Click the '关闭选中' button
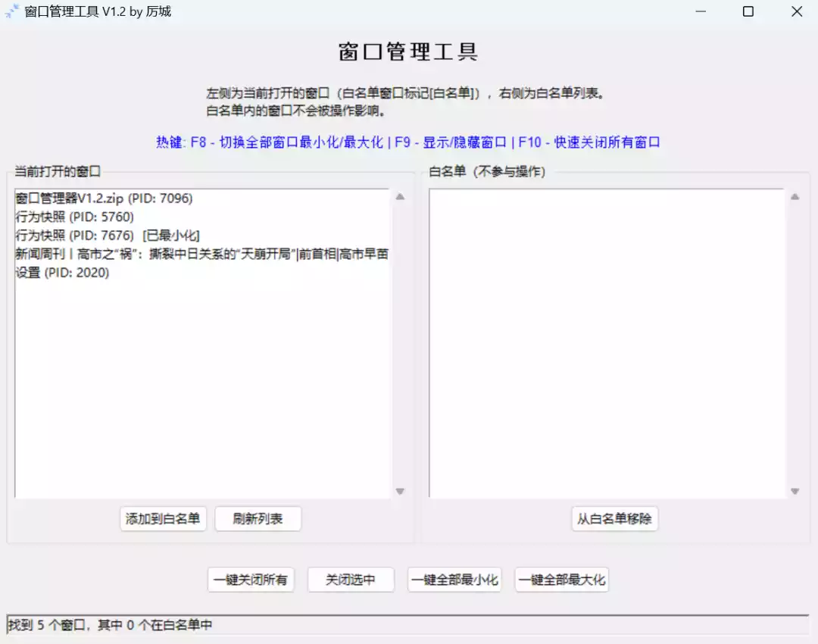The width and height of the screenshot is (818, 644). coord(351,580)
